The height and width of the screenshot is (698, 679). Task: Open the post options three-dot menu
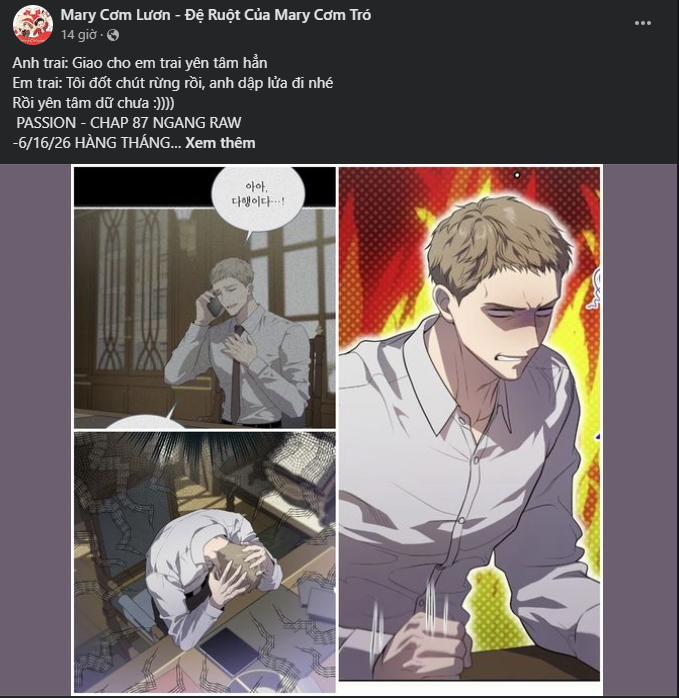[642, 23]
